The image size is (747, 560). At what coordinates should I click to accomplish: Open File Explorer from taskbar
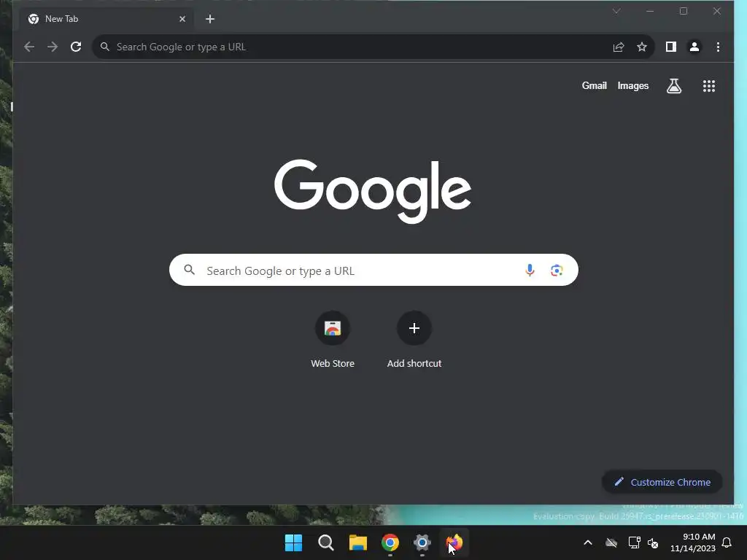[357, 542]
